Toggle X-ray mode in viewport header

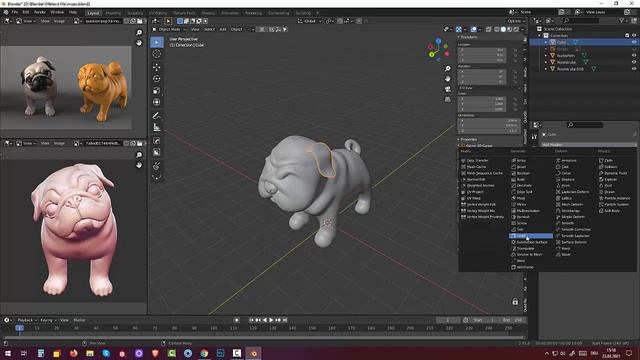[x=489, y=29]
